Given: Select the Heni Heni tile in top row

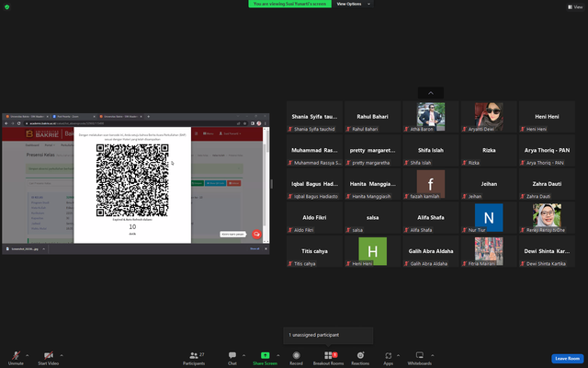Looking at the screenshot, I should 548,117.
